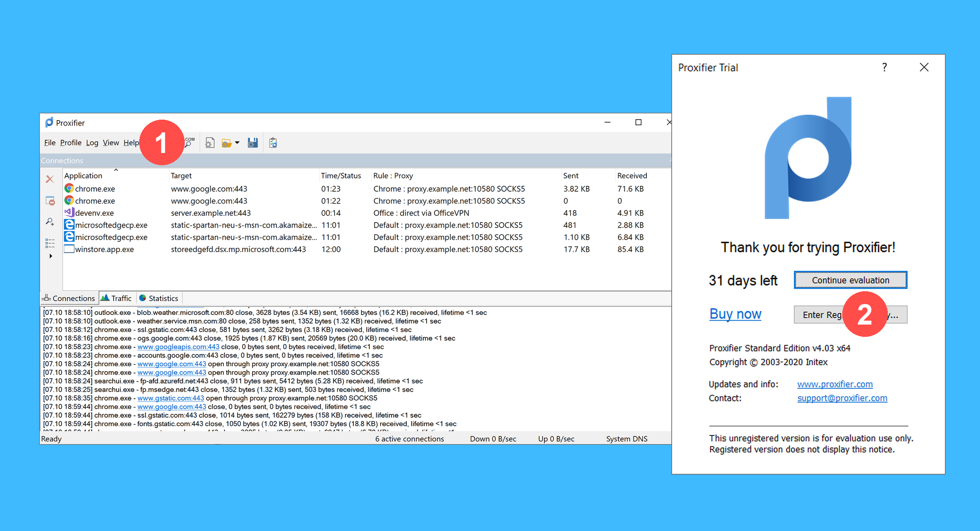Click the Proxifier logo in title bar
The width and height of the screenshot is (980, 531).
point(49,123)
